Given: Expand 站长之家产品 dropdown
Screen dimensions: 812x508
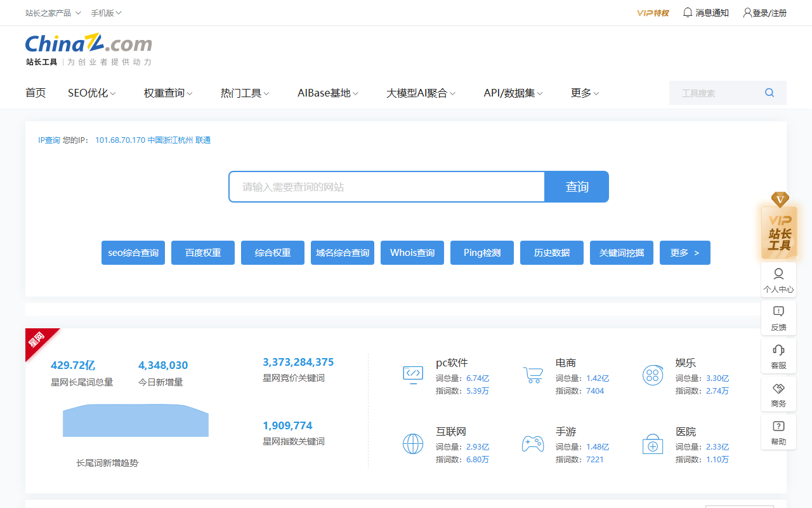Looking at the screenshot, I should tap(53, 13).
